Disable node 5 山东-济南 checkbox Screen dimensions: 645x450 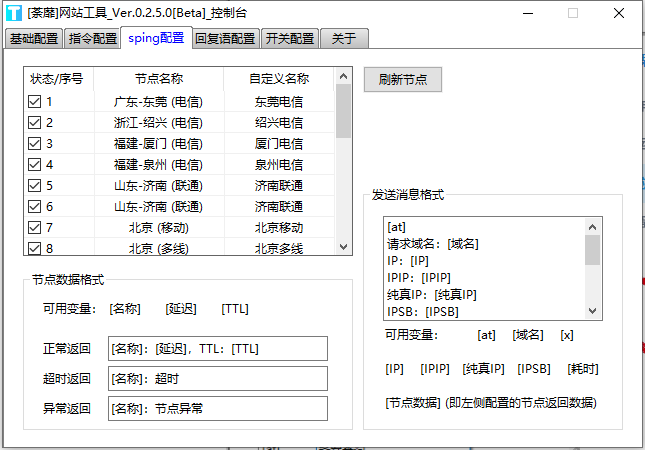pyautogui.click(x=35, y=186)
